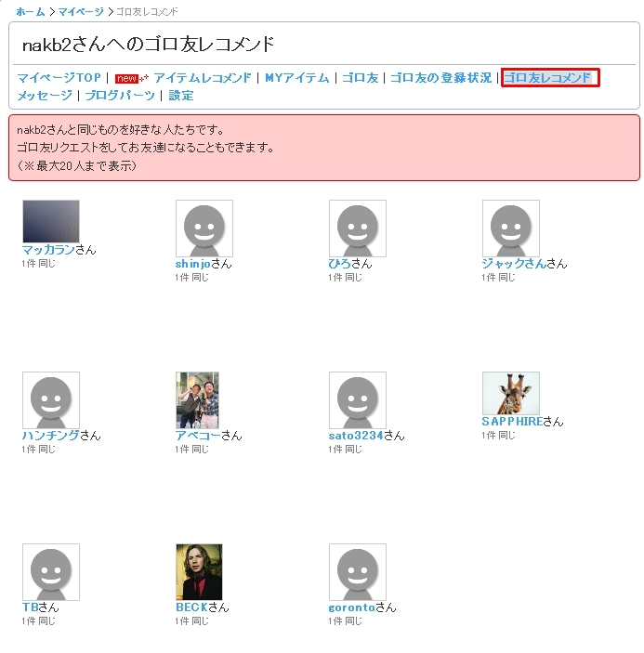Open メッセージ menu link
This screenshot has height=653, width=644.
tap(45, 96)
